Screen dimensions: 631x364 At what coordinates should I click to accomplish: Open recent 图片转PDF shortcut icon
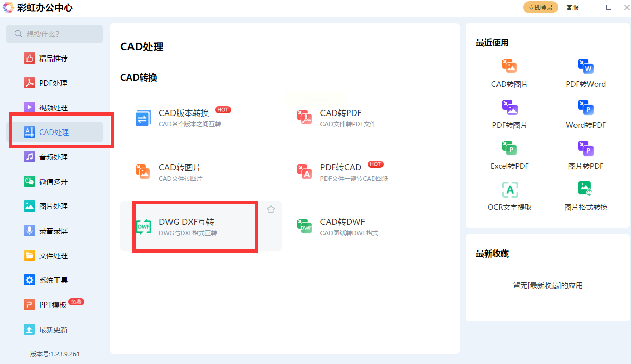click(x=586, y=148)
